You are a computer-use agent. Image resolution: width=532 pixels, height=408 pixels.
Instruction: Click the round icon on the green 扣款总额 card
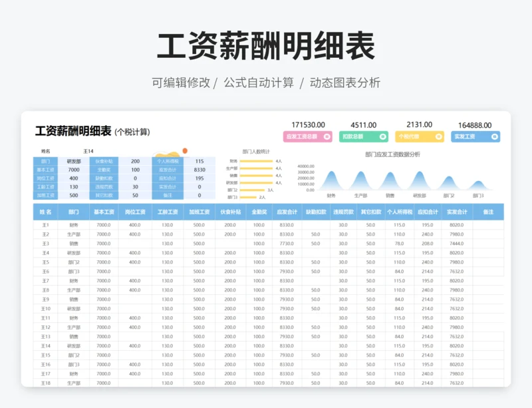point(383,136)
